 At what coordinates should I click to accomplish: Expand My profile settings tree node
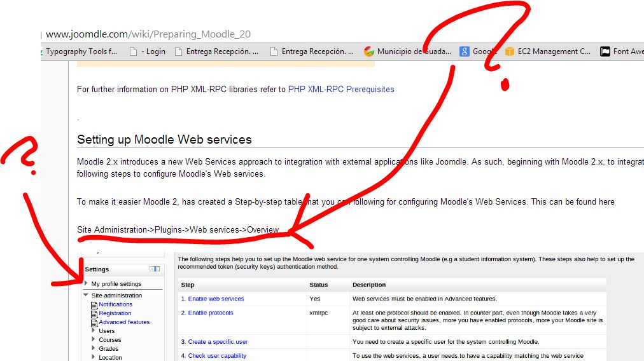(86, 283)
